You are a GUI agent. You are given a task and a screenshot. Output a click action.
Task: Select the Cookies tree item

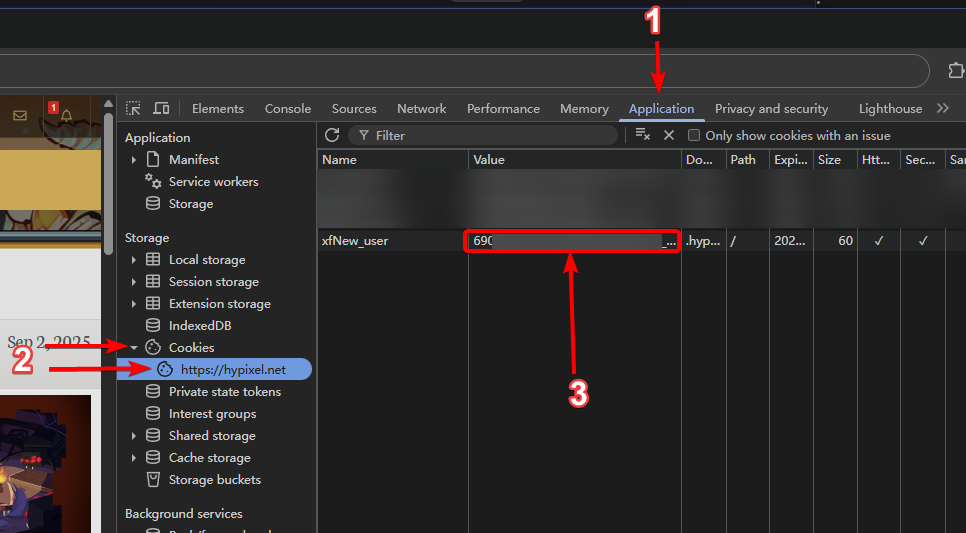tap(192, 348)
